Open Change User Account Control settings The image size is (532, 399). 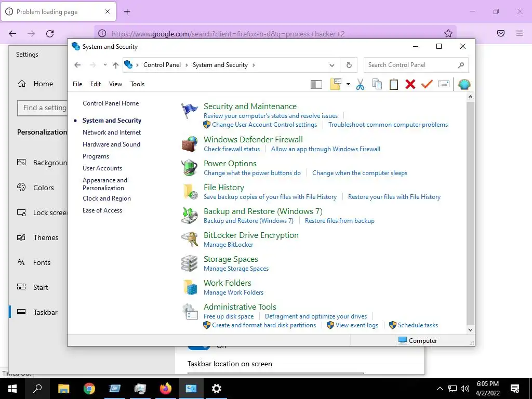(264, 125)
